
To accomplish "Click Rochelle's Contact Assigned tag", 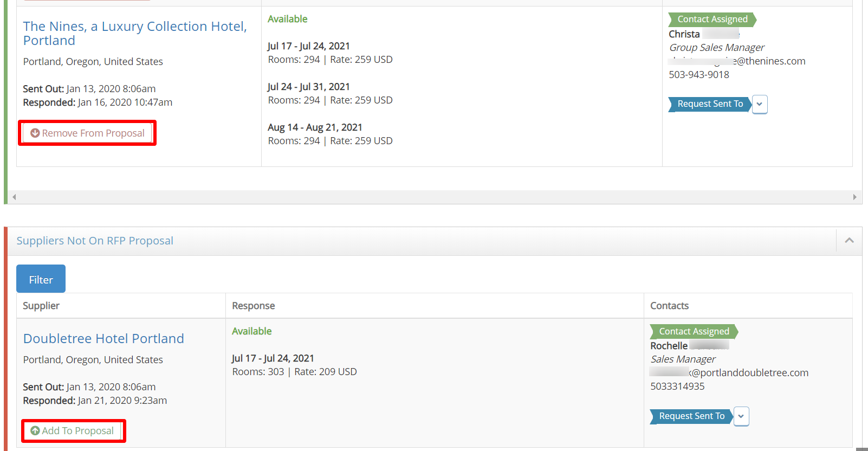I will (694, 332).
